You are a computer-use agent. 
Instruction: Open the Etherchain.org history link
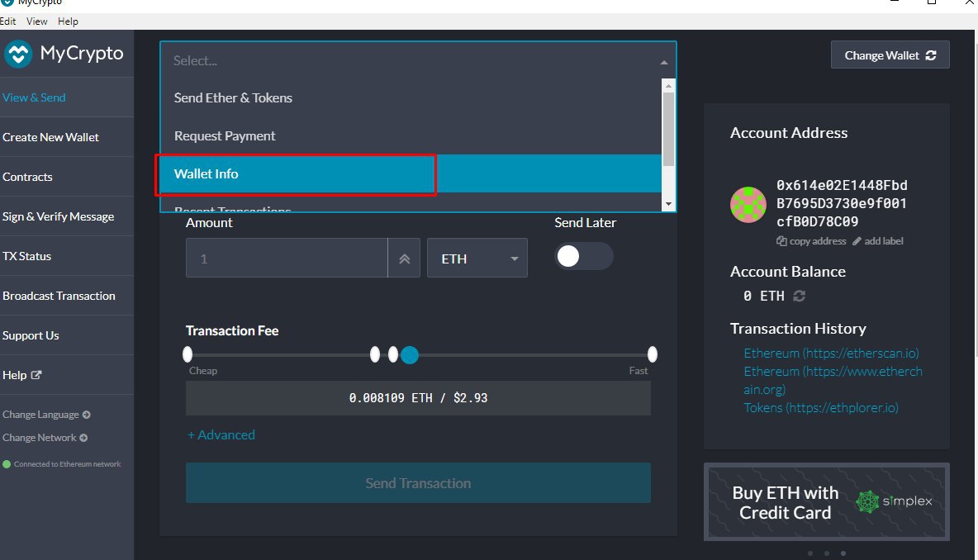pyautogui.click(x=833, y=381)
